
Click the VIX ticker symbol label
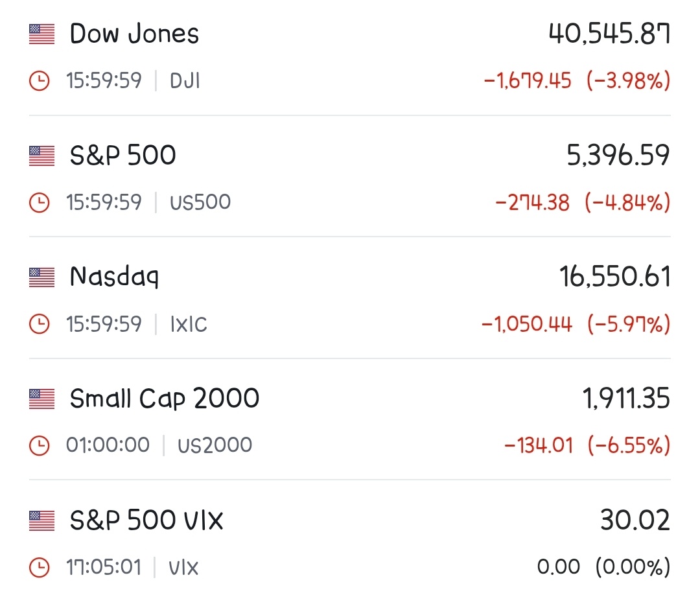[x=183, y=568]
